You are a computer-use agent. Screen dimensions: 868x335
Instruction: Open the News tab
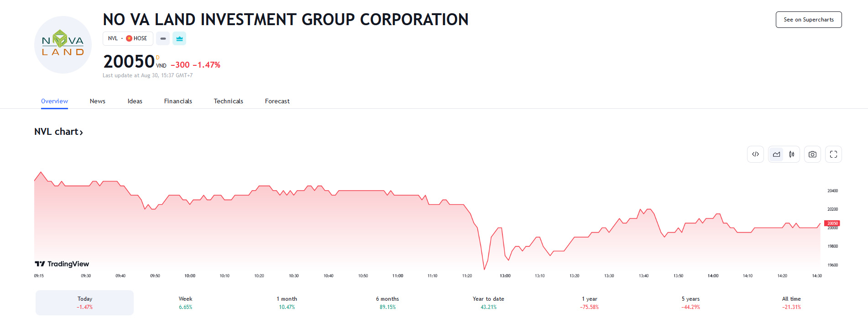(97, 101)
